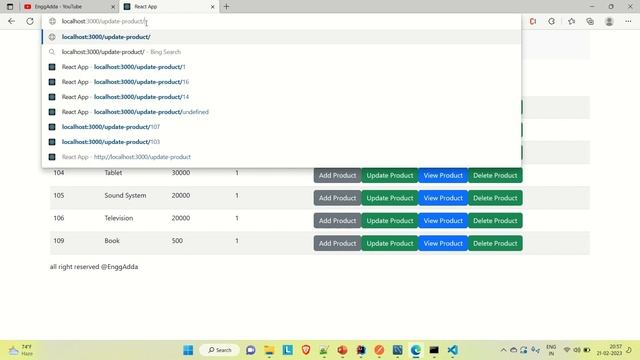This screenshot has width=640, height=360.
Task: Click the red screen recorder extension icon
Action: tap(533, 21)
